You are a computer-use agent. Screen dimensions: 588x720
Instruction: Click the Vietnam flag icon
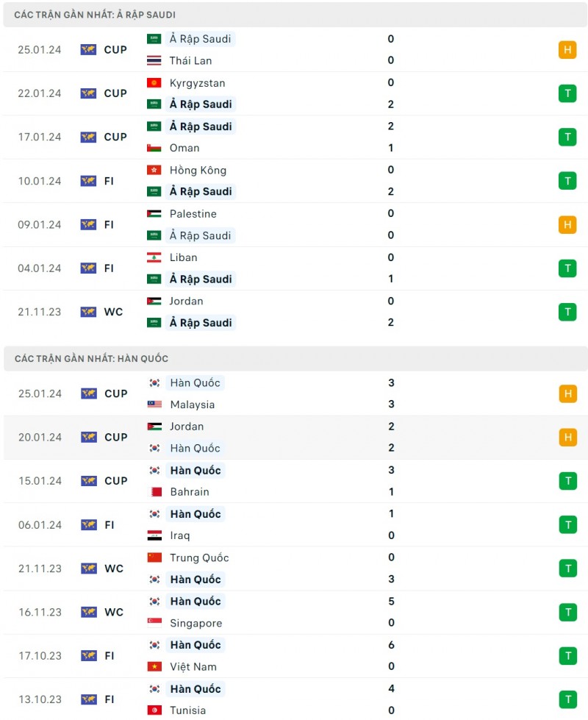click(154, 667)
